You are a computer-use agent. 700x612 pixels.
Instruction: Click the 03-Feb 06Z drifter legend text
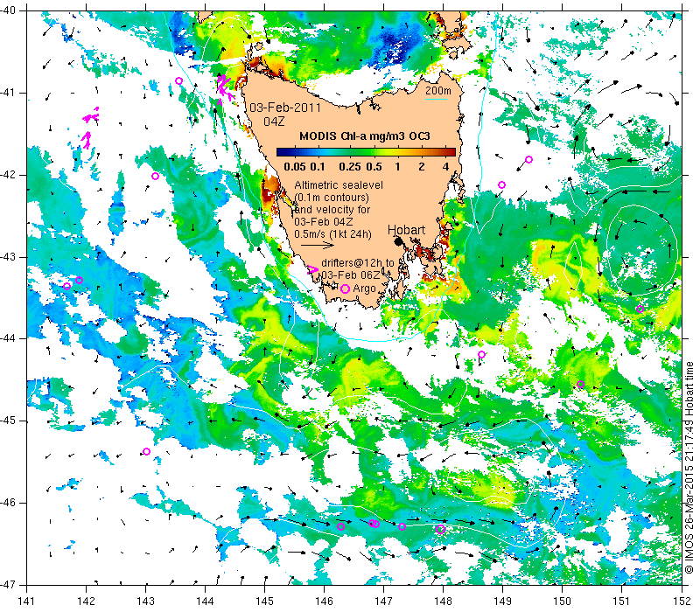coord(351,275)
